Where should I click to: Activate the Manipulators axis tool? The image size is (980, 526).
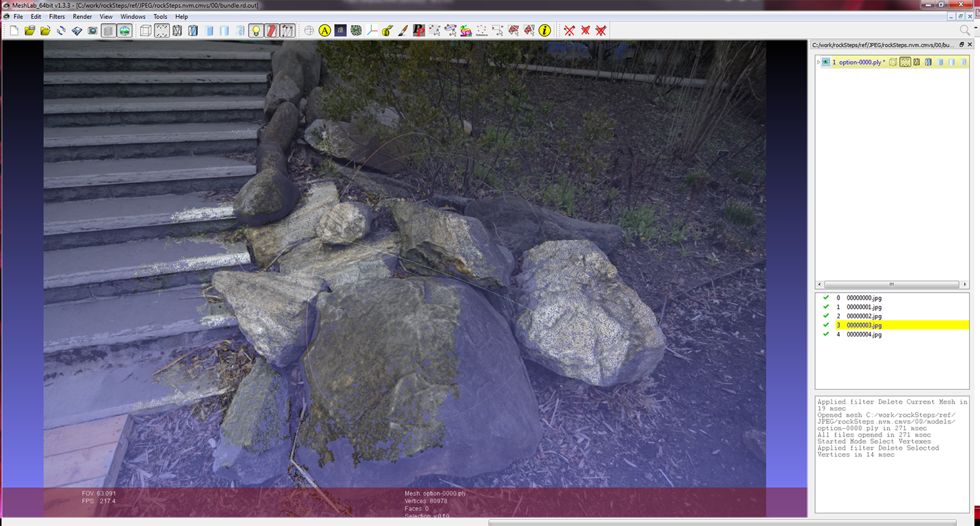click(x=372, y=30)
